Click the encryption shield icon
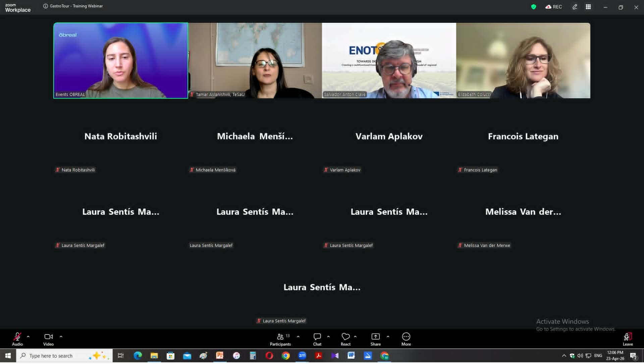This screenshot has height=364, width=644. tap(534, 7)
